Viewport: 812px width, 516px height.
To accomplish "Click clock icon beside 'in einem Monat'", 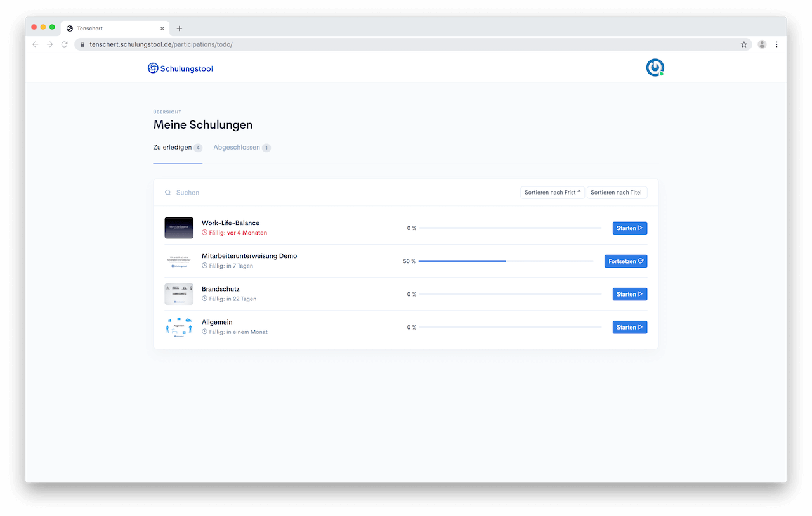I will pyautogui.click(x=204, y=332).
